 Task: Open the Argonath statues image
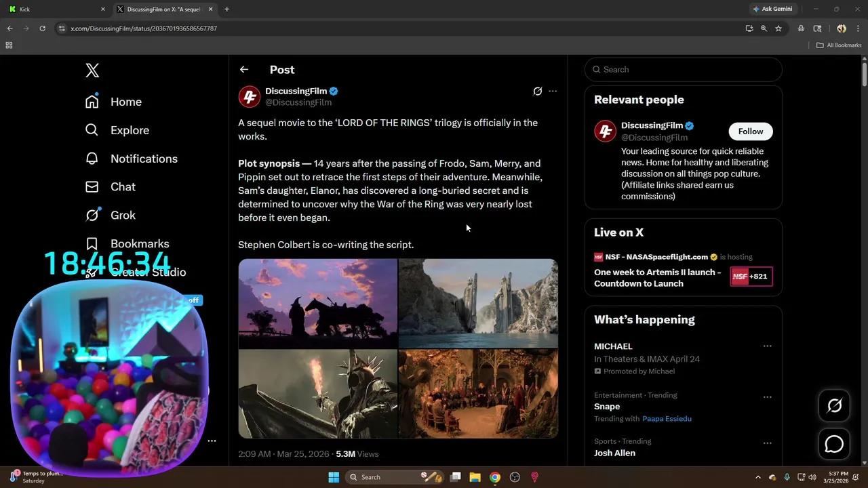coord(479,303)
